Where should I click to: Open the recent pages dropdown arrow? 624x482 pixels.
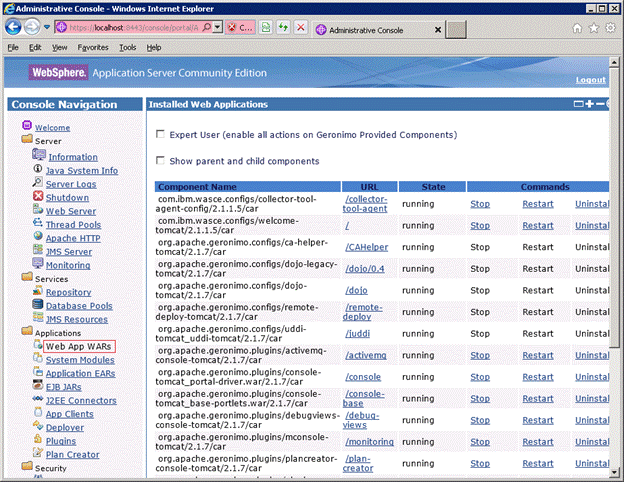[x=47, y=27]
